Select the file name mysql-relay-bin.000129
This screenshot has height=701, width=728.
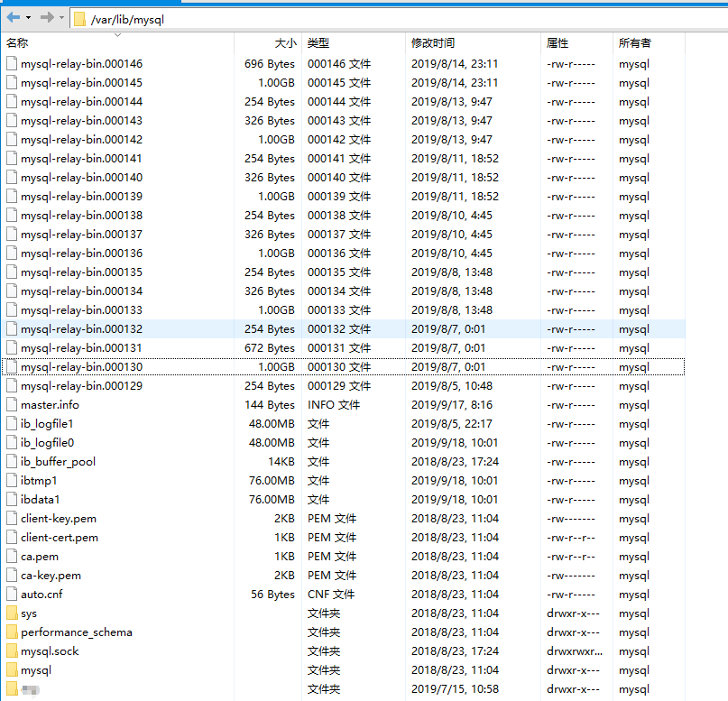click(82, 386)
